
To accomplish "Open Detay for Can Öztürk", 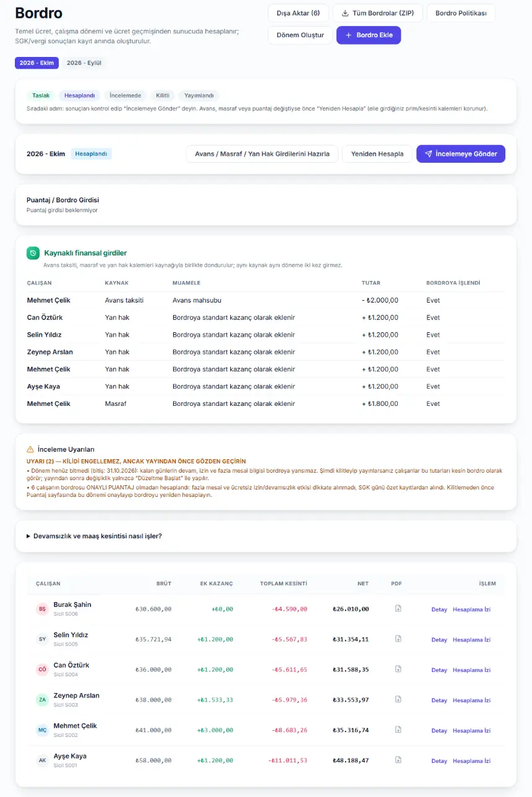I will (x=439, y=670).
